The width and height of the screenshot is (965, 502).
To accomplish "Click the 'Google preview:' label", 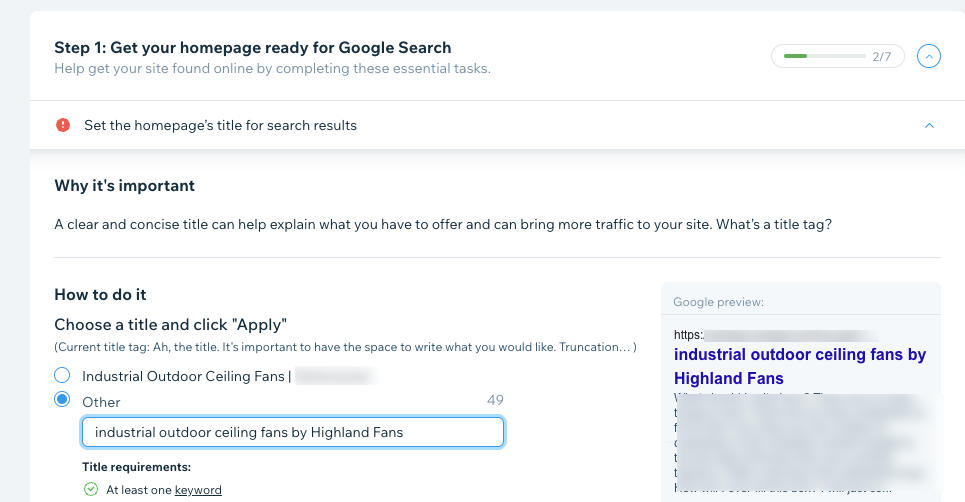I will (718, 302).
